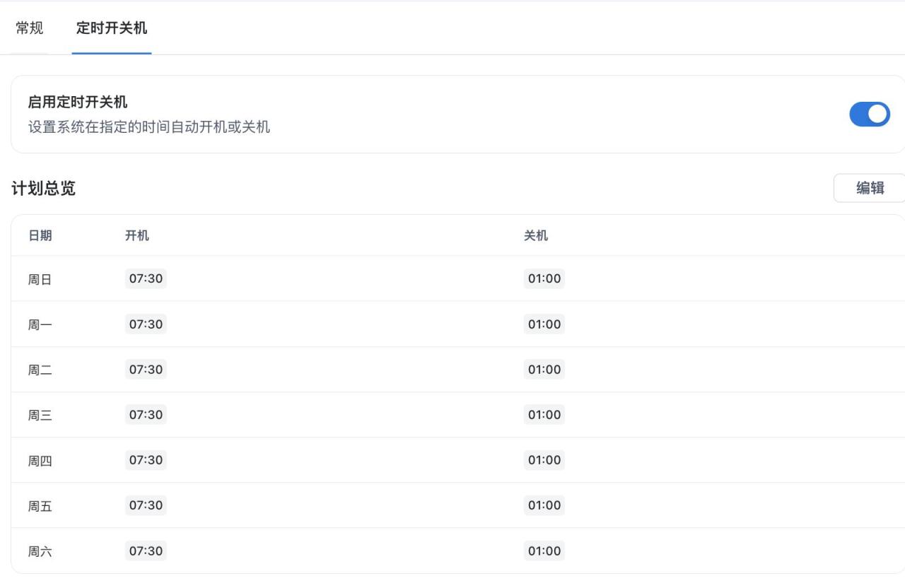This screenshot has width=905, height=588.
Task: Click 周五 shutdown time 01:00
Action: point(544,505)
